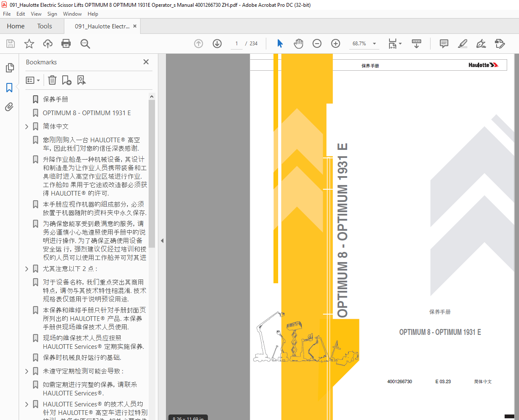Select the 保养手册 bookmark

pyautogui.click(x=55, y=99)
